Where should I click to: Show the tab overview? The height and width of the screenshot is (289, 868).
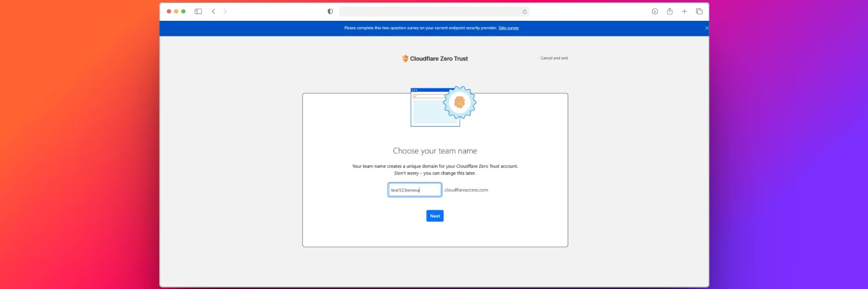(x=699, y=12)
